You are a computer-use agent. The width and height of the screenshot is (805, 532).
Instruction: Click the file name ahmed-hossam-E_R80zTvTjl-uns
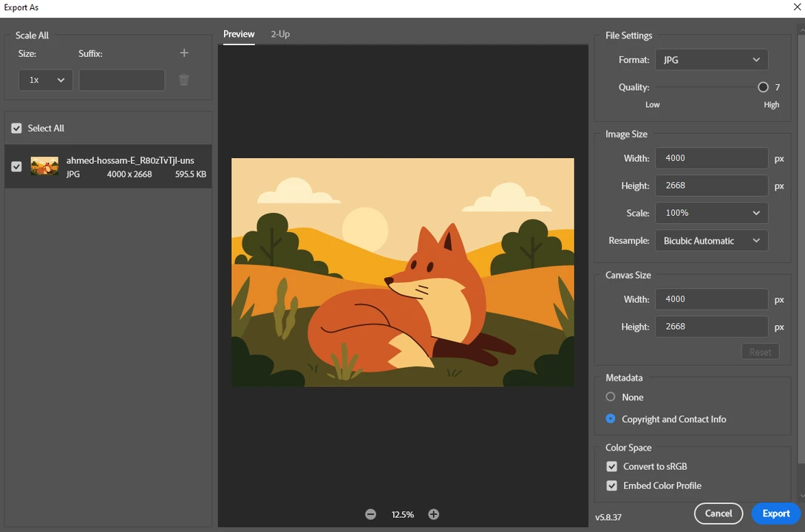(130, 160)
